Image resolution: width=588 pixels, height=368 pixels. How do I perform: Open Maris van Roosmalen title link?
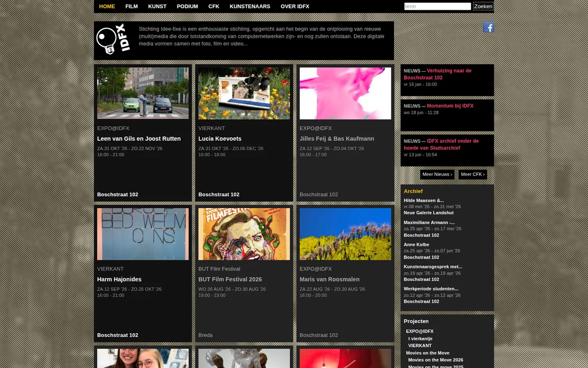coord(330,280)
